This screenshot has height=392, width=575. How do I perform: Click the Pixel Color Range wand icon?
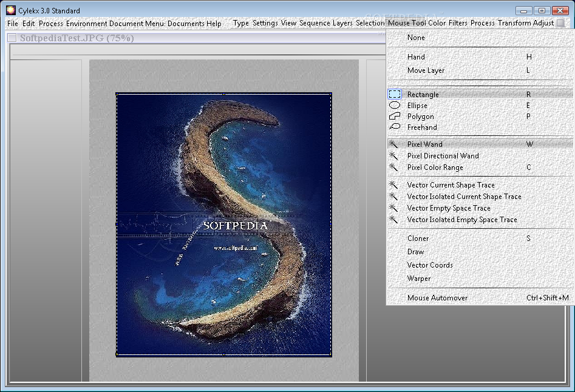pyautogui.click(x=393, y=167)
